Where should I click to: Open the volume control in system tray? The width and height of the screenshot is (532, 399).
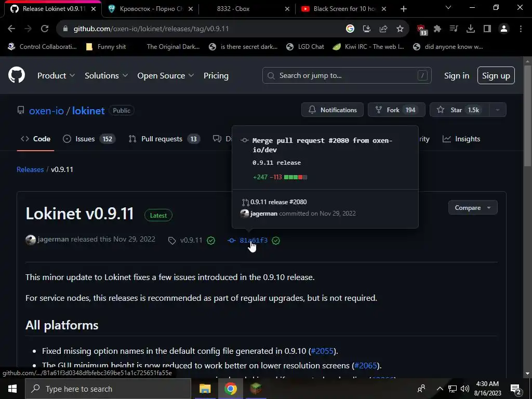465,389
